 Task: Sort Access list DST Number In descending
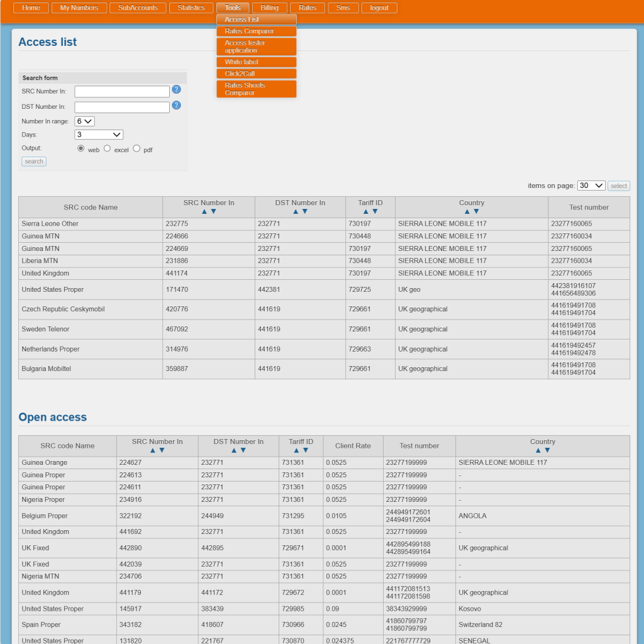point(305,211)
